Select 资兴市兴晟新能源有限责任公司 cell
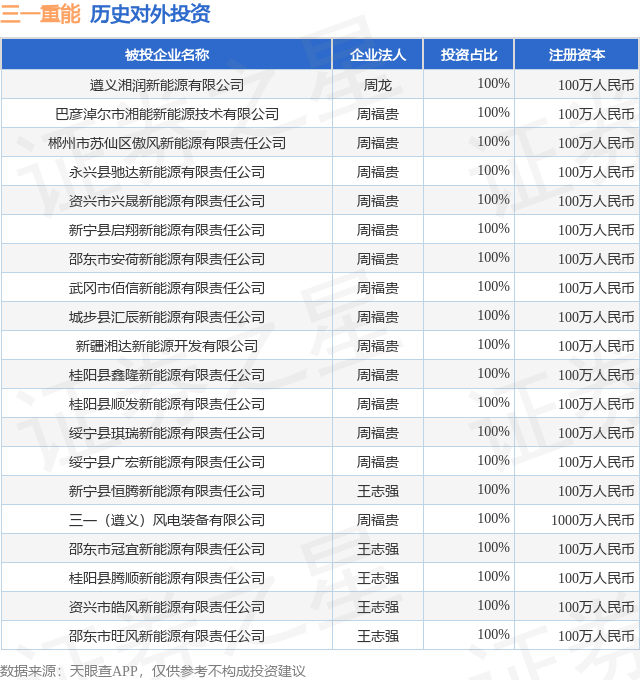Image resolution: width=640 pixels, height=680 pixels. coord(167,201)
